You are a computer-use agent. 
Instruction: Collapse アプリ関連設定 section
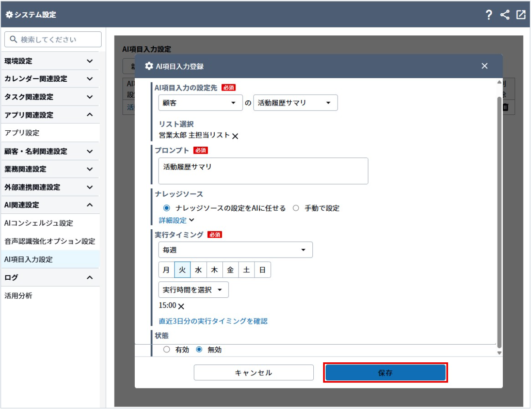coord(50,115)
